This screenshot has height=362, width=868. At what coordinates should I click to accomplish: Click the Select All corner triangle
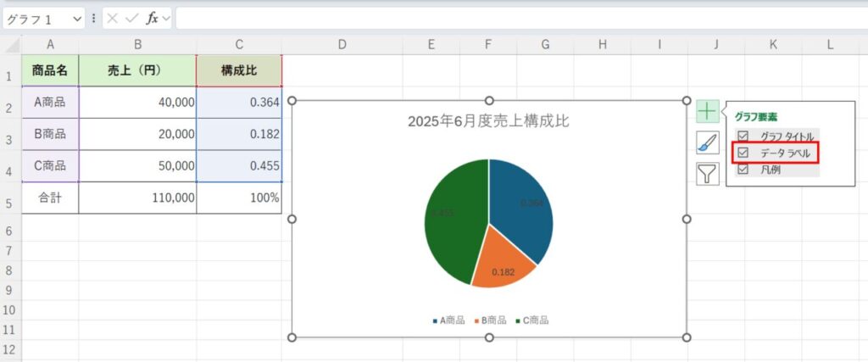[12, 44]
